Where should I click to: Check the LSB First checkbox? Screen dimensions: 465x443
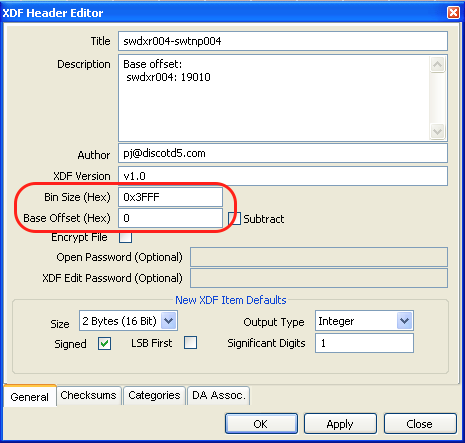(190, 343)
